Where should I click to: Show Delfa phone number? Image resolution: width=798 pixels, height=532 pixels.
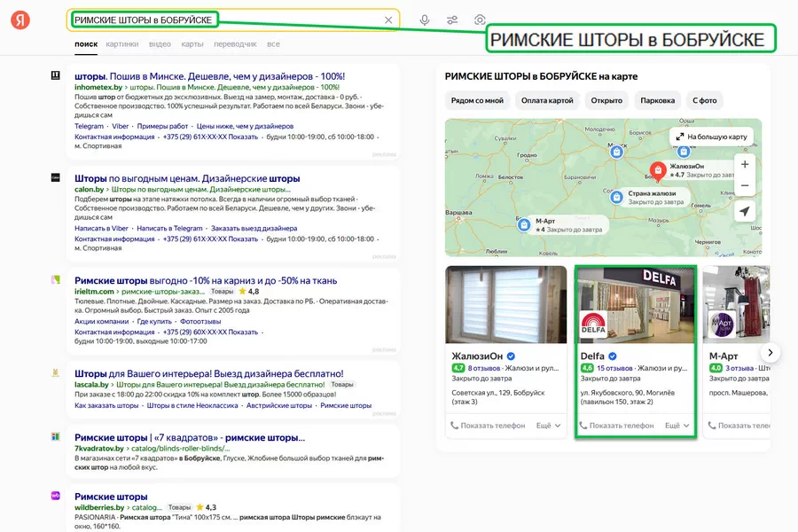[x=617, y=426]
